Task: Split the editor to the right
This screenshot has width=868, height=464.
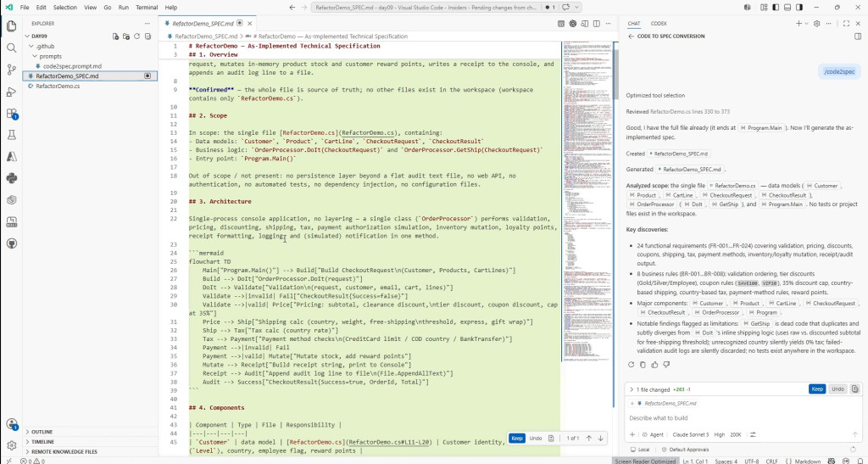Action: click(596, 24)
